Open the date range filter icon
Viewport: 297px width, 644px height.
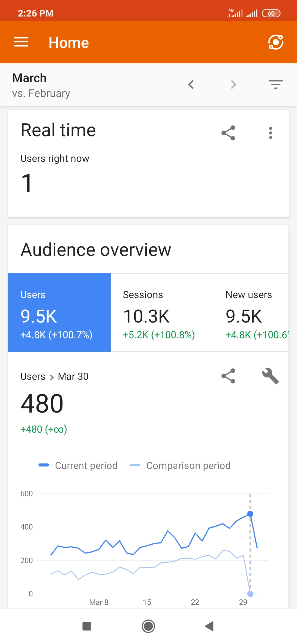click(276, 84)
